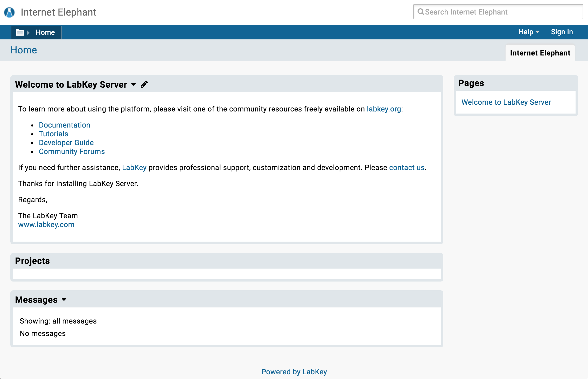The image size is (588, 379).
Task: Click Powered by LabKey footer link
Action: tap(294, 372)
